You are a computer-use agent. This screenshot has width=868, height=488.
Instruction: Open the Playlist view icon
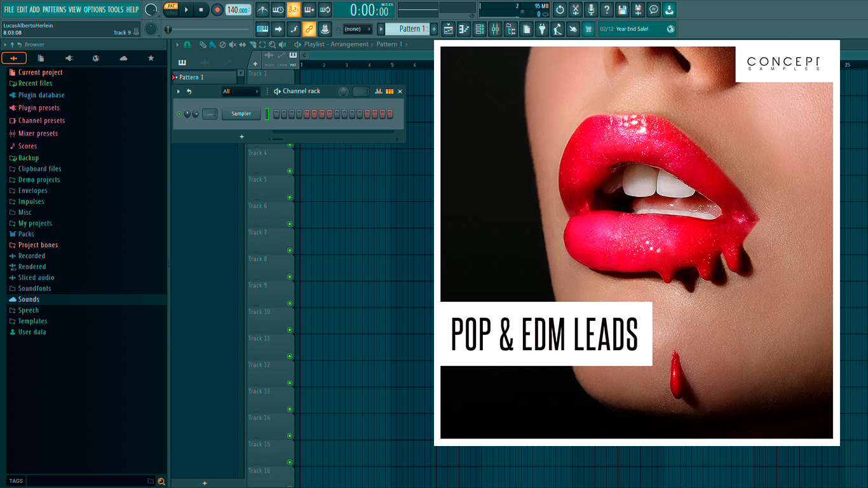coord(449,29)
